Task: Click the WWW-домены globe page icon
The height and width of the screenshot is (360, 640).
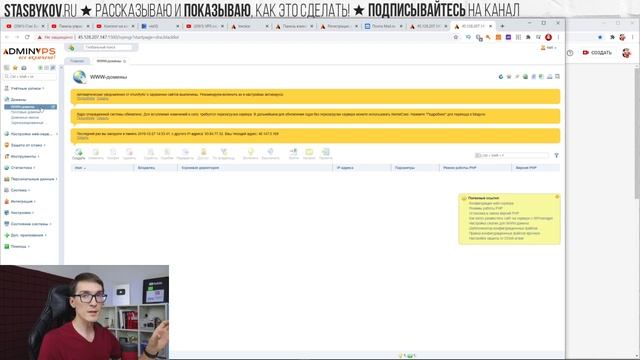Action: point(80,77)
